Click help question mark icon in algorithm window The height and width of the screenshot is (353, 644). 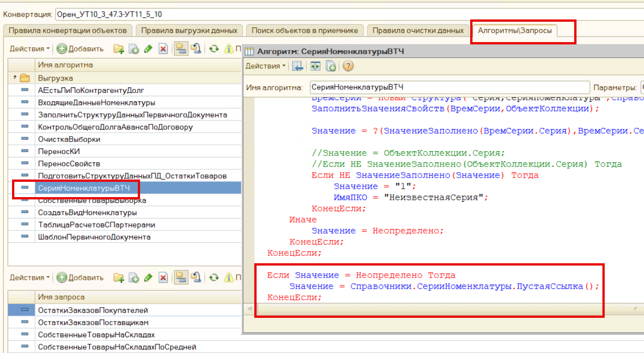point(348,66)
